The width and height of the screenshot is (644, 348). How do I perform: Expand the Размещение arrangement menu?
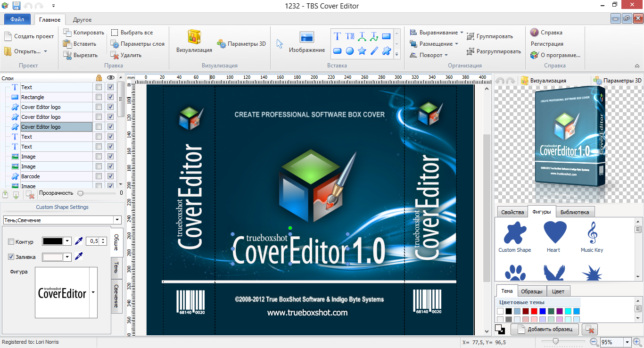[434, 44]
